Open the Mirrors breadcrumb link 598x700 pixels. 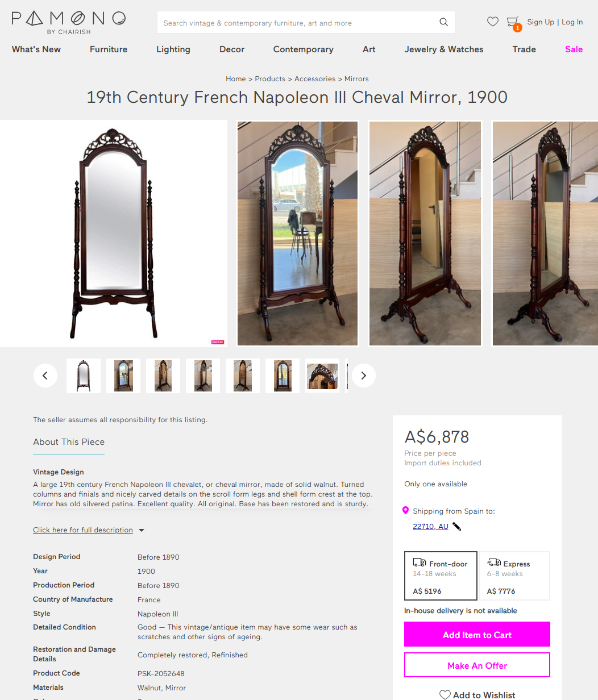[356, 79]
